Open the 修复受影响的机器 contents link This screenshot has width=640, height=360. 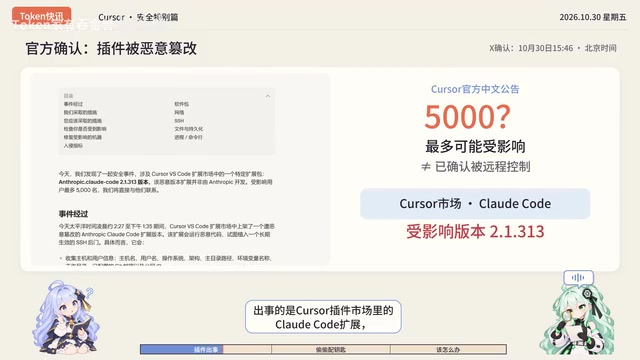82,137
